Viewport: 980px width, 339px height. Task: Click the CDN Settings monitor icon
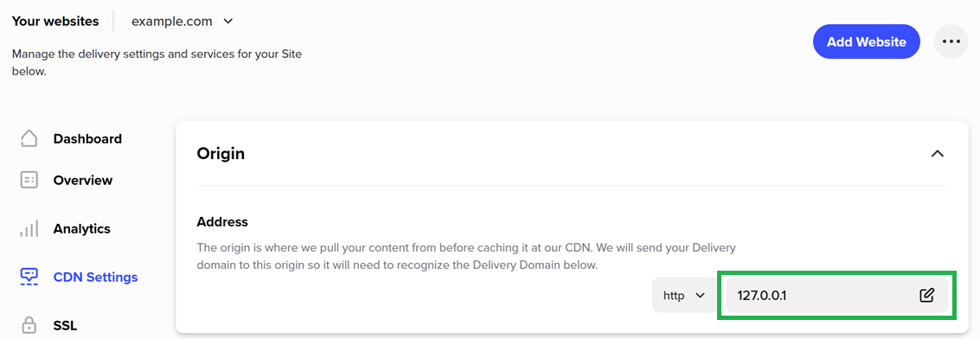point(29,277)
